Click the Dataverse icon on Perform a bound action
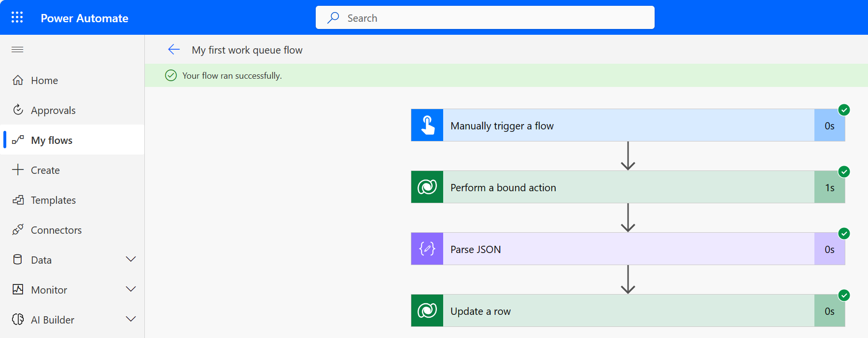 pyautogui.click(x=427, y=187)
